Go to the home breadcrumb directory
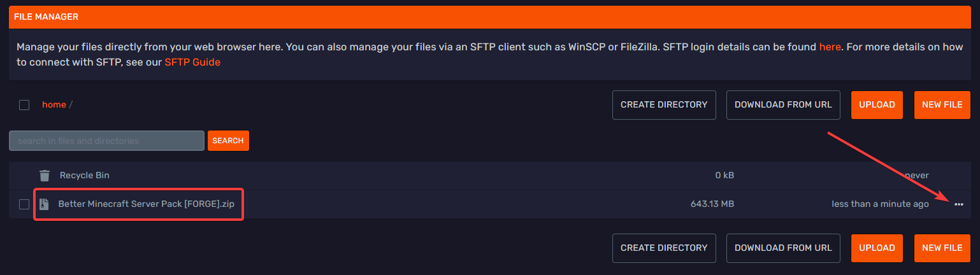980x275 pixels. 54,105
